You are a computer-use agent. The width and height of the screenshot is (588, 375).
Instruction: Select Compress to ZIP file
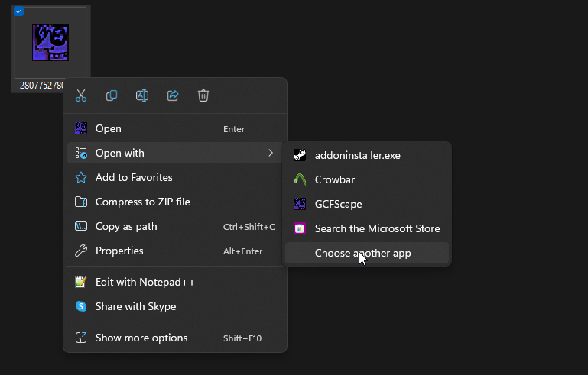pos(142,202)
